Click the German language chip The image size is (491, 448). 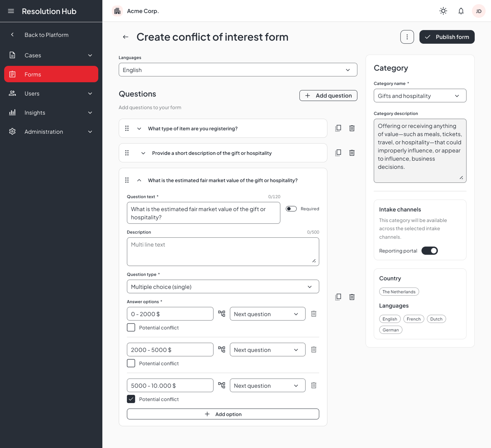pyautogui.click(x=391, y=330)
